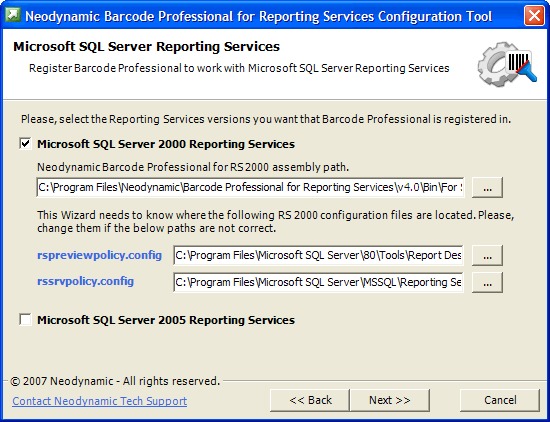Click the 'This Wizard needs to know' note
This screenshot has height=422, width=550.
click(276, 221)
